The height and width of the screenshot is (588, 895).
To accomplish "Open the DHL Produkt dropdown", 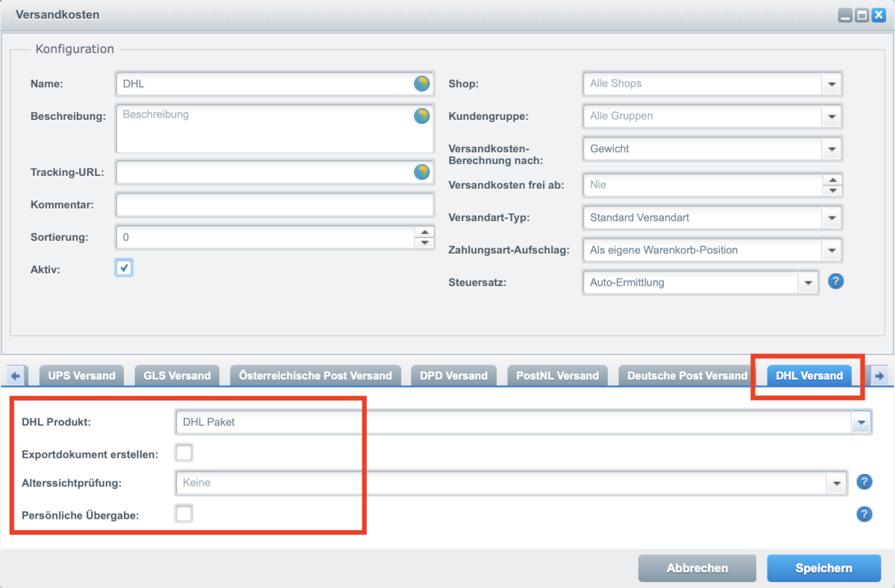I will [x=861, y=422].
